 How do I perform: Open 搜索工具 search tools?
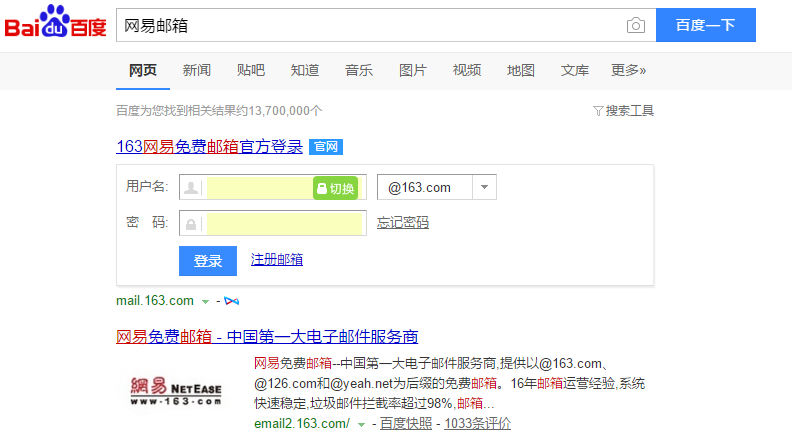click(x=629, y=111)
